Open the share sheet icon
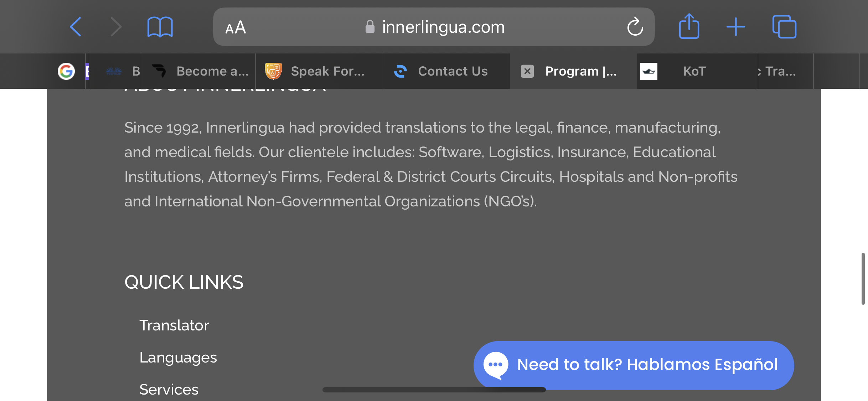 [x=689, y=26]
